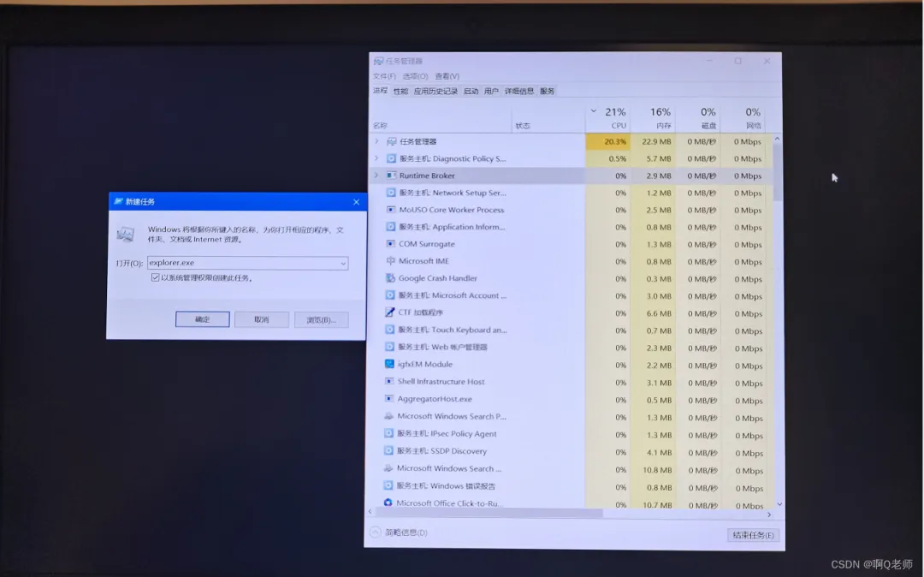Click the AggregatorHost.exe process icon

(389, 399)
